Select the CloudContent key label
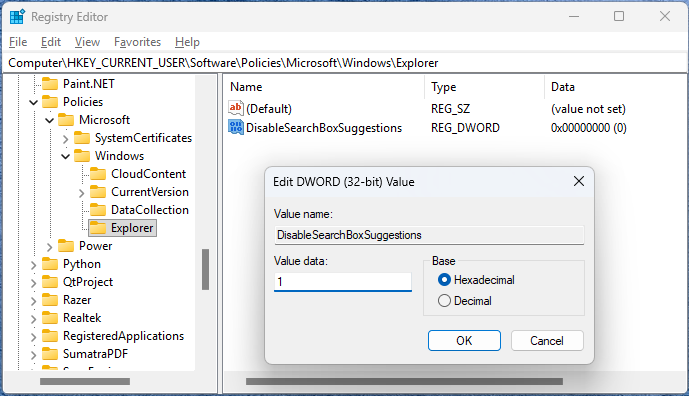 tap(149, 174)
